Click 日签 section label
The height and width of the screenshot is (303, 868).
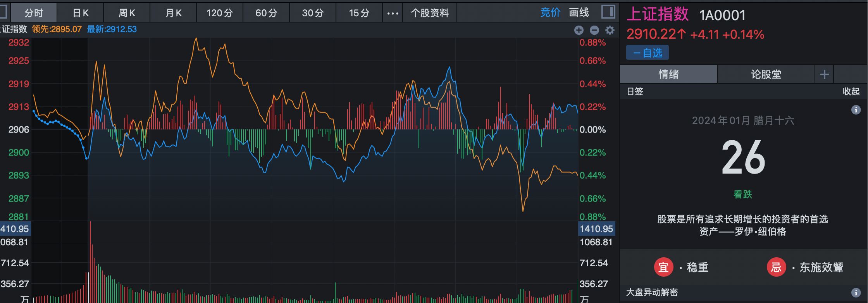pos(635,91)
